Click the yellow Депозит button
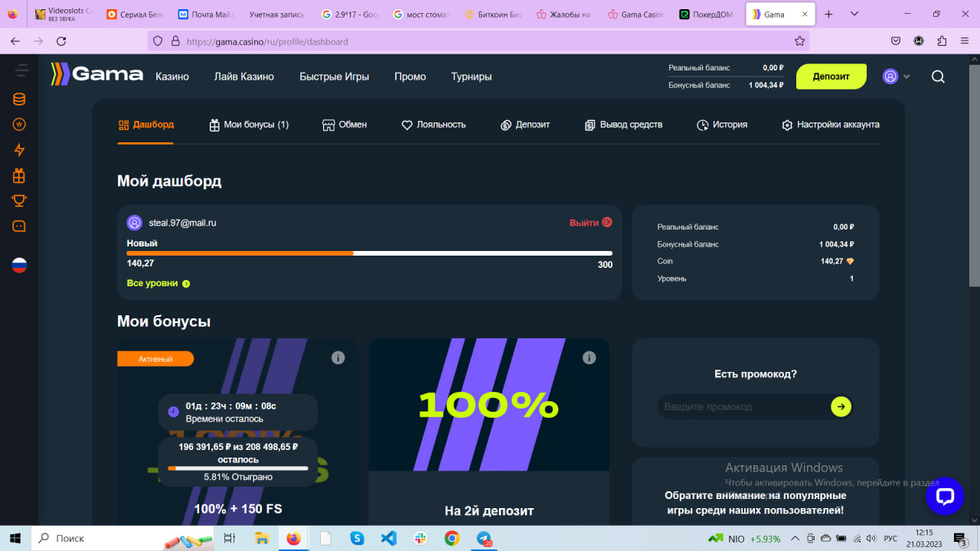The width and height of the screenshot is (980, 551). click(831, 77)
